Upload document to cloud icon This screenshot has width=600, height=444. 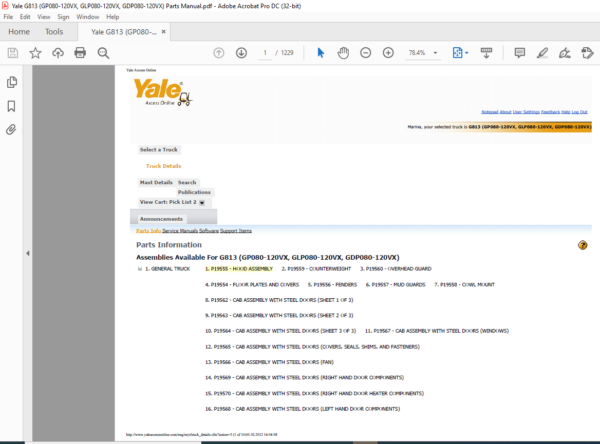point(58,53)
